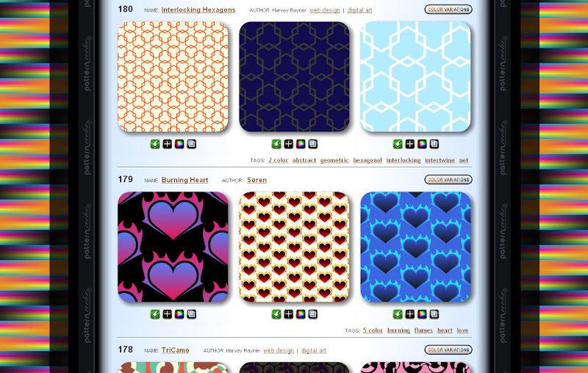Follow the 'flames' tag link

click(423, 330)
